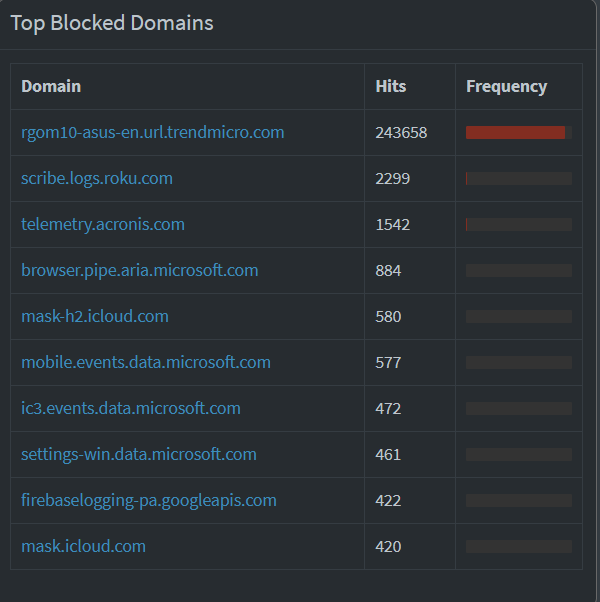Open telemetry.acronis.com domain details
600x602 pixels.
pos(103,224)
